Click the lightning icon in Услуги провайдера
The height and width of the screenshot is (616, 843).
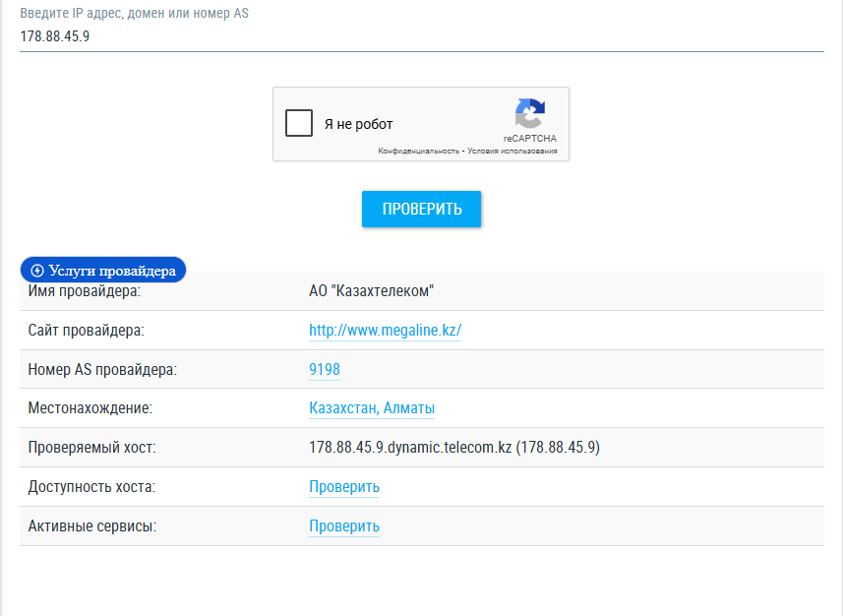pos(37,270)
